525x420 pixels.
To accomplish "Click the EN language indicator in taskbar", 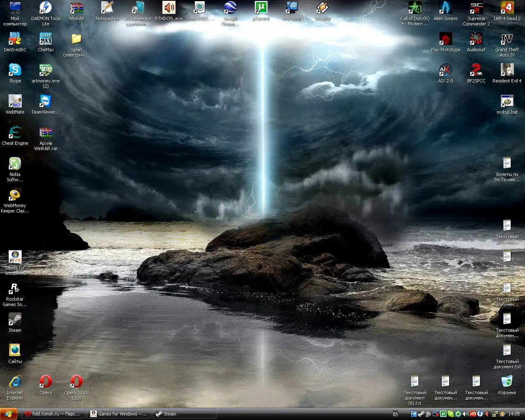I will pyautogui.click(x=395, y=414).
